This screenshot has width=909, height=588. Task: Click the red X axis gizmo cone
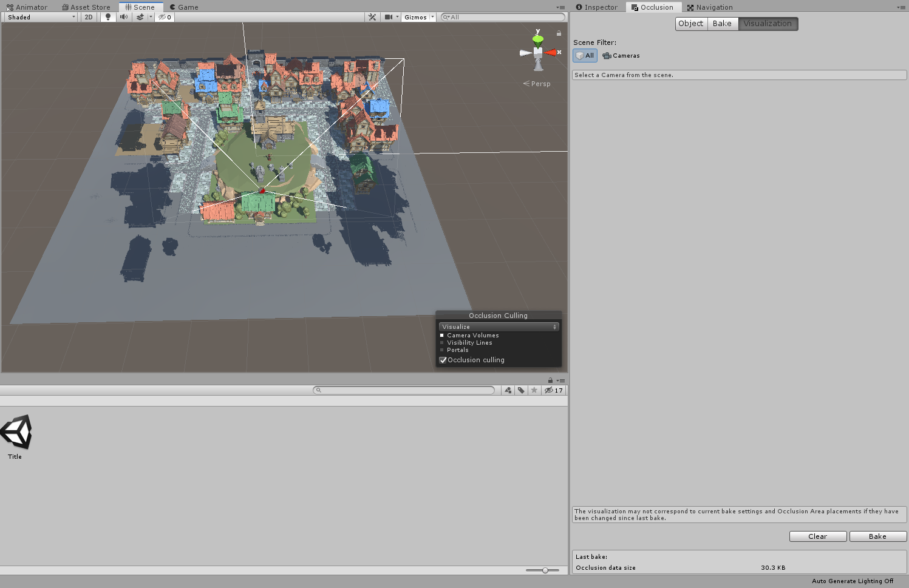[x=551, y=53]
